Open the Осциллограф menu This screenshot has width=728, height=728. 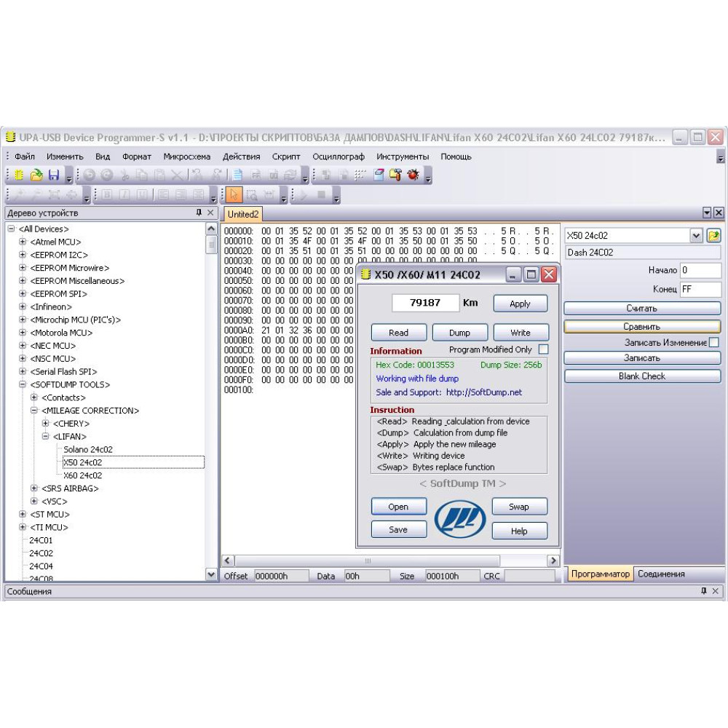click(x=339, y=157)
